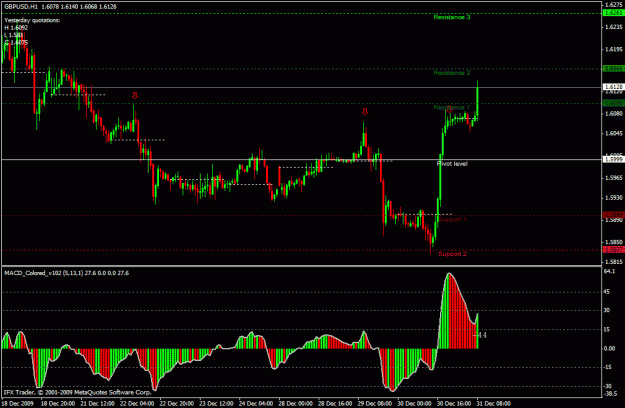625x408 pixels.
Task: Click the IFX Trader MetaQuotes copyright text
Action: 78,392
